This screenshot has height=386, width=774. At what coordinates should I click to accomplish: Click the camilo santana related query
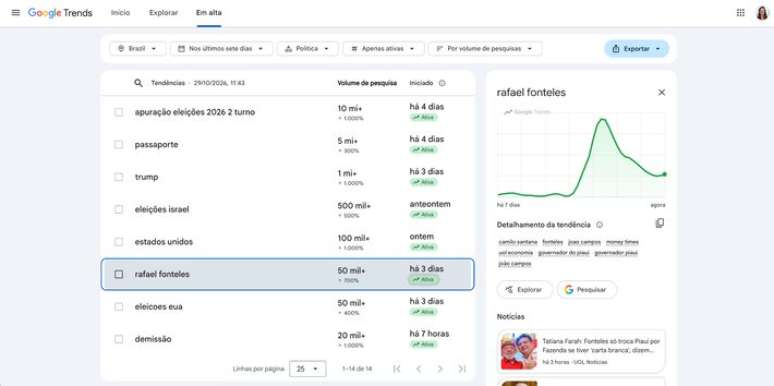pyautogui.click(x=517, y=242)
